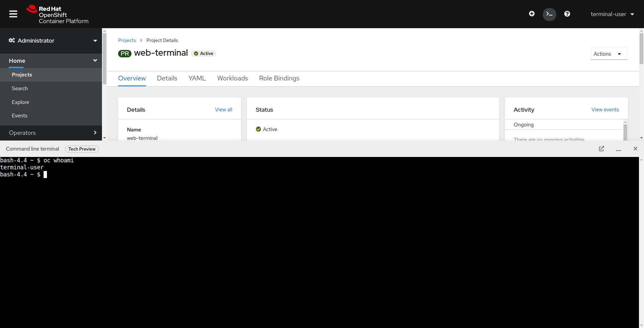Select Projects in the sidebar
Image resolution: width=644 pixels, height=328 pixels.
click(x=51, y=75)
